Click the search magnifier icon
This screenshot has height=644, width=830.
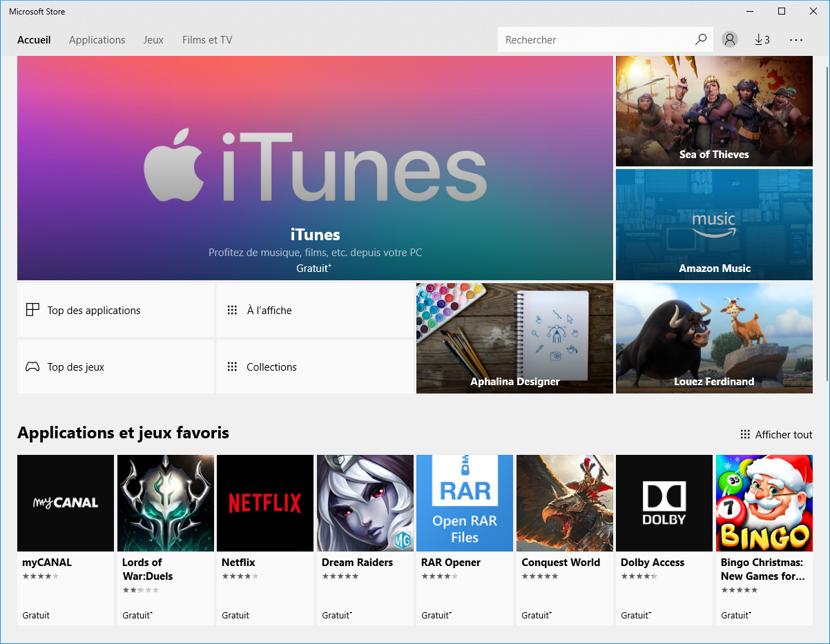[701, 39]
